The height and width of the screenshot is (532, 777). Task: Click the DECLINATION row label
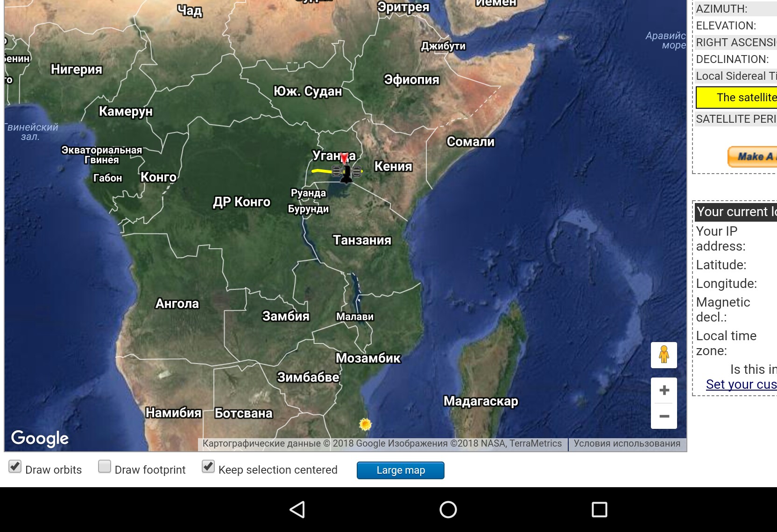732,59
